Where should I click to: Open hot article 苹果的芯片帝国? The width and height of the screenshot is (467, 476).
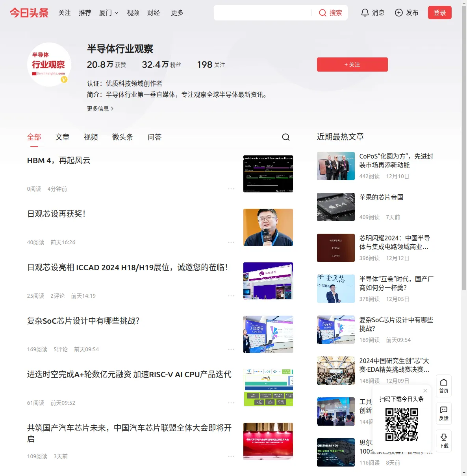(x=381, y=197)
